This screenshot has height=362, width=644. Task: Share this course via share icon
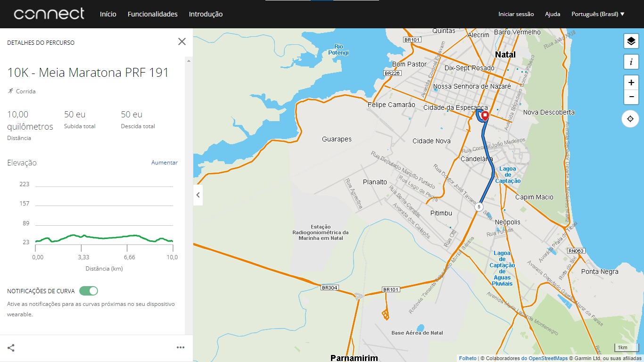11,348
